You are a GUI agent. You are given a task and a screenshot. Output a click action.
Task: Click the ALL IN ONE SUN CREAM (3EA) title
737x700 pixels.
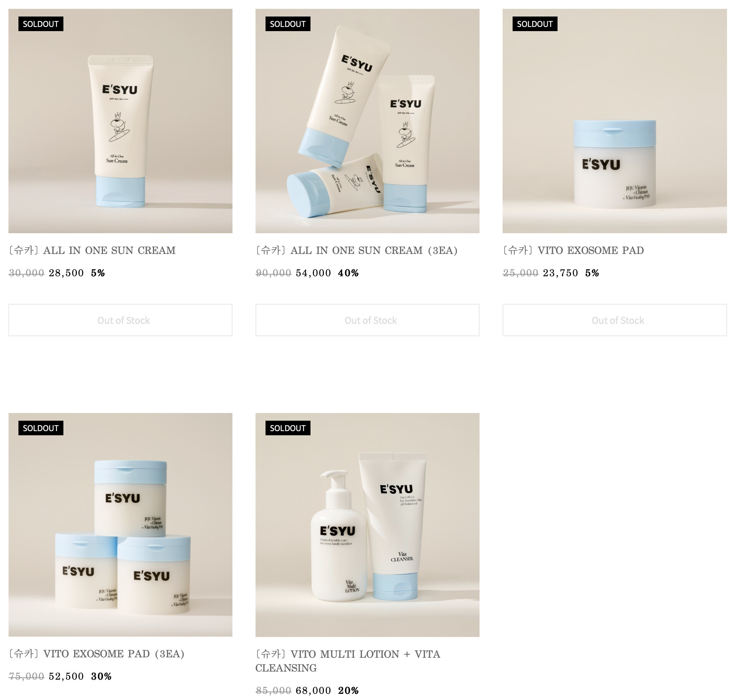tap(357, 250)
